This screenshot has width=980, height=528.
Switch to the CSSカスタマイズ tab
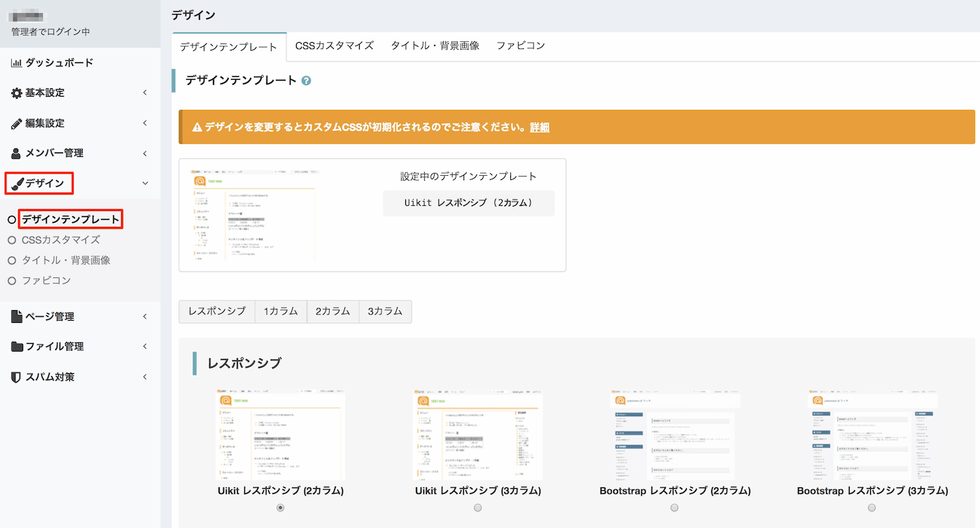point(334,45)
